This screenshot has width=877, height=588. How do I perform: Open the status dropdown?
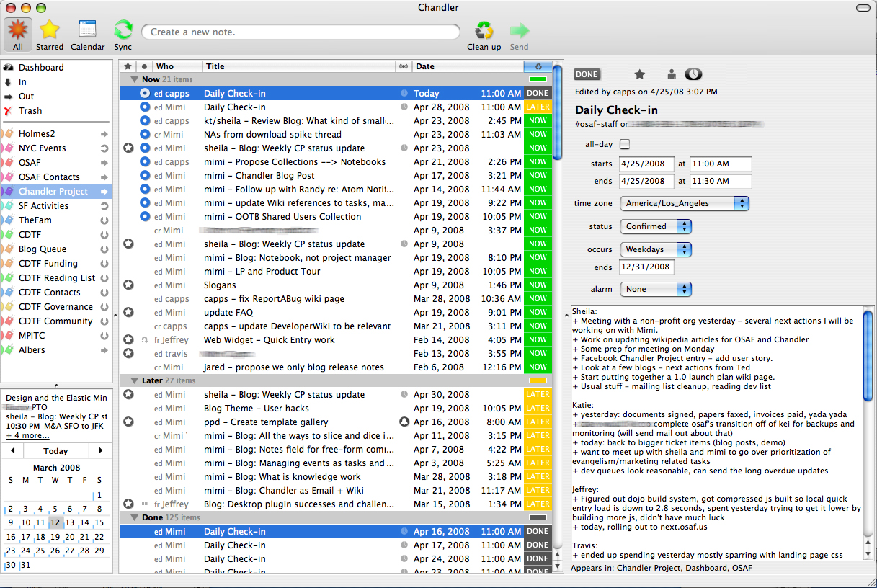click(x=655, y=226)
